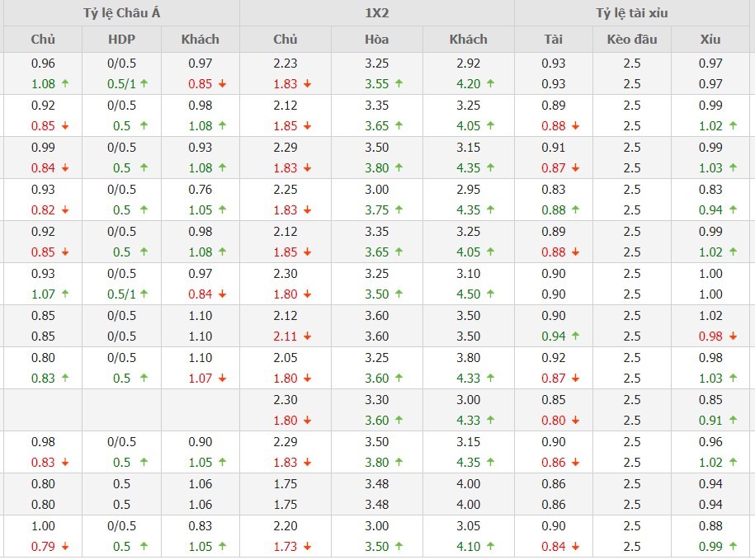The width and height of the screenshot is (755, 560).
Task: Click the green up arrow beside 4.50
Action: 490,294
